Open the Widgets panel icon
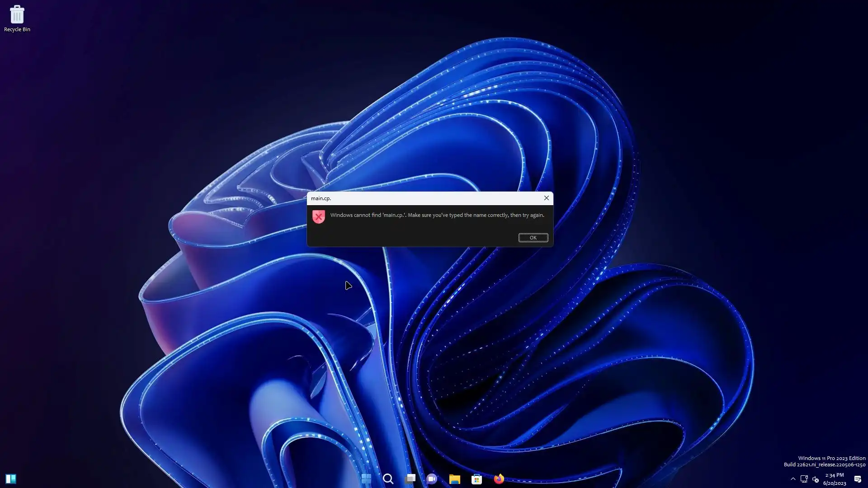The width and height of the screenshot is (868, 488). (x=11, y=479)
